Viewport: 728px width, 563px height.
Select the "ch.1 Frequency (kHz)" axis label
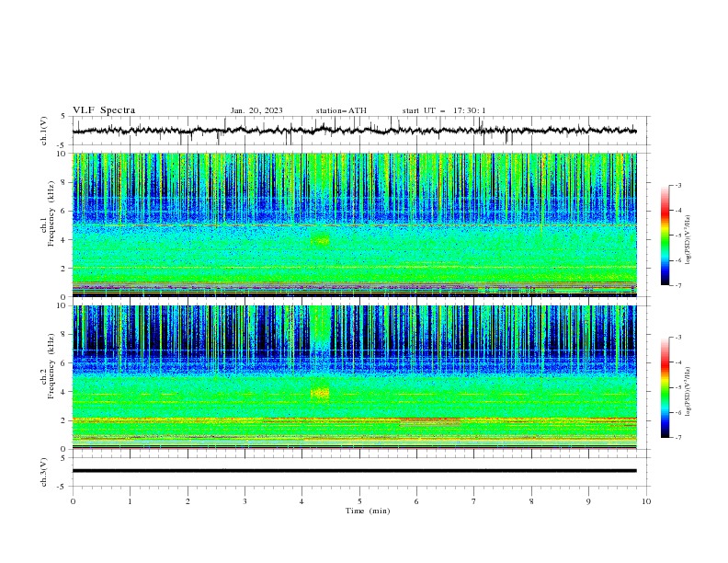pos(48,212)
